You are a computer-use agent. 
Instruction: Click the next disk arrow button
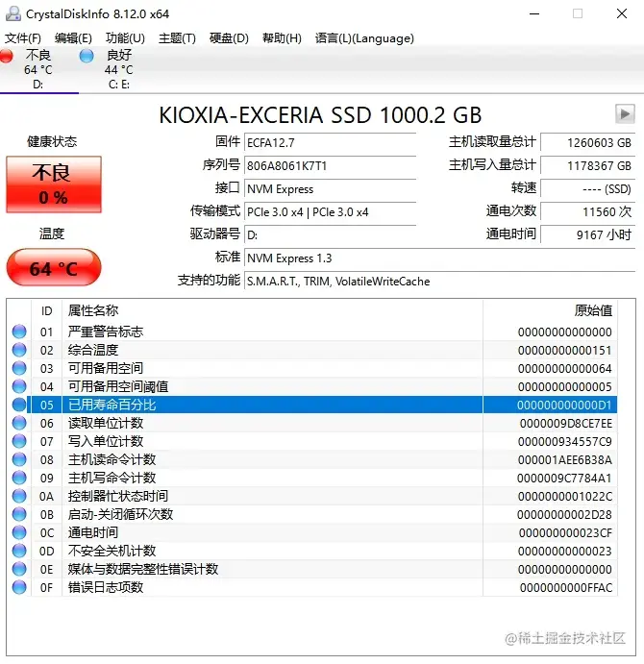625,114
